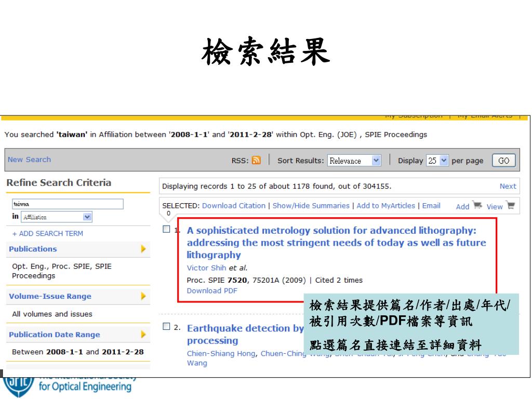Click the SPIE logo at bottom
This screenshot has width=532, height=399.
[x=19, y=387]
